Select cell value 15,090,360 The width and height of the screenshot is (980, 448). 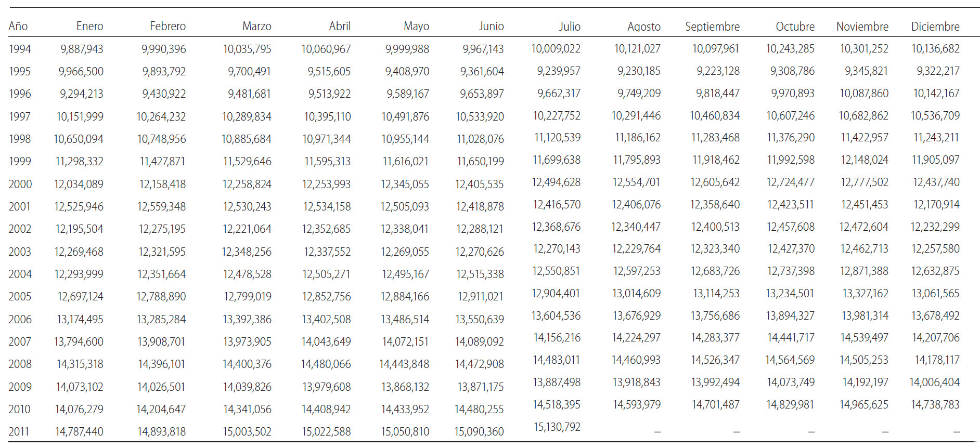[x=479, y=431]
